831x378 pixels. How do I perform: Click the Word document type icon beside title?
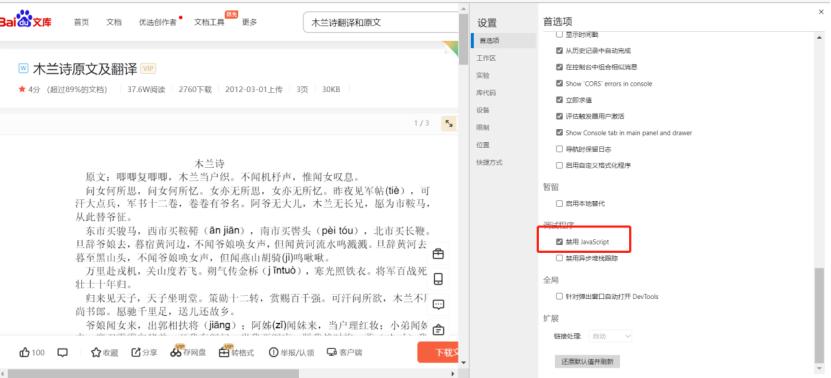[x=23, y=68]
